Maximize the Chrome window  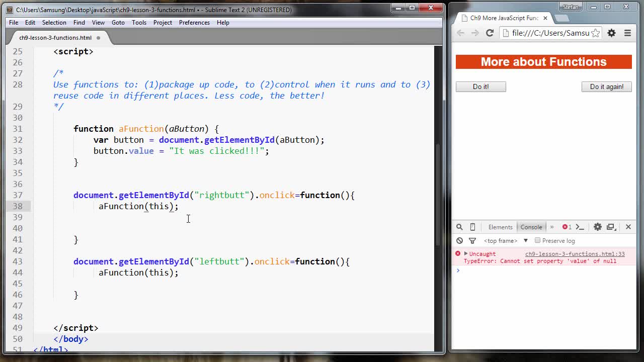(x=607, y=7)
